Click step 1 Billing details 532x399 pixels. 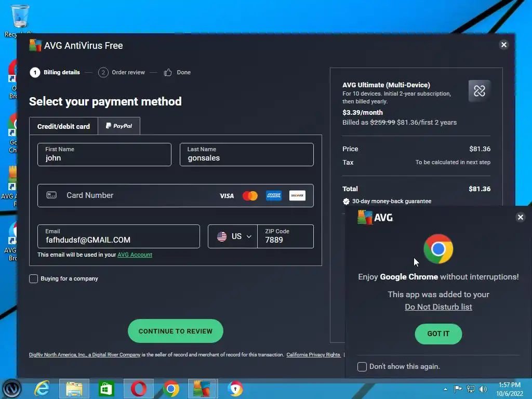click(x=55, y=72)
